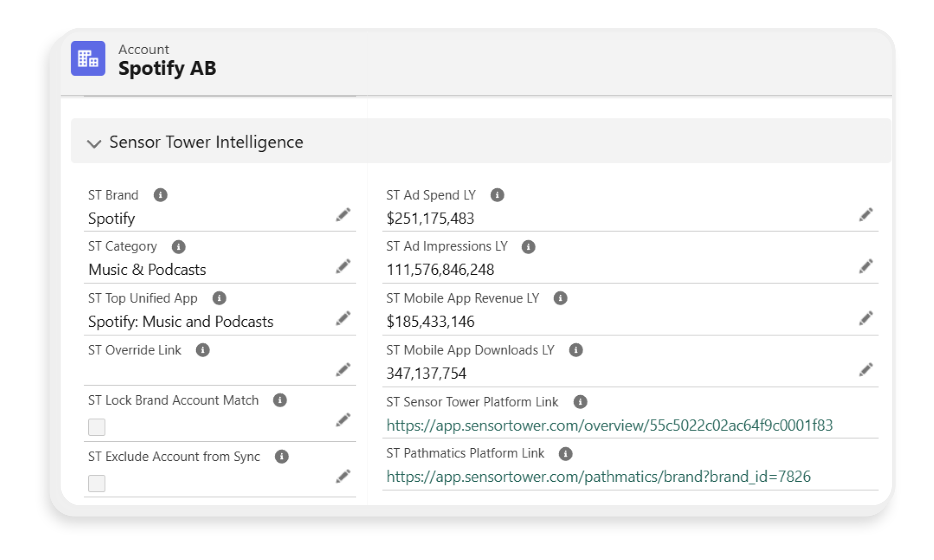Toggle ST Lock Brand Account Match checkbox
Screen dimensions: 934x560
point(97,427)
